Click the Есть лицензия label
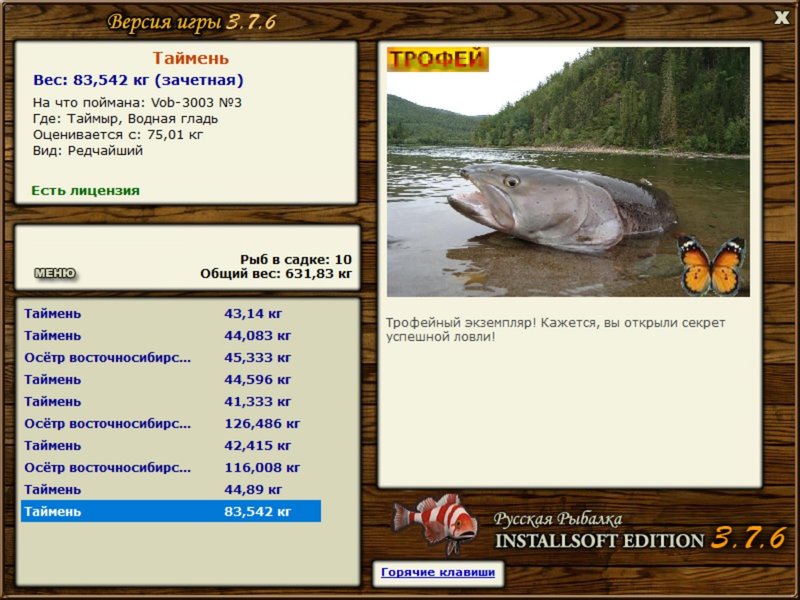This screenshot has height=600, width=800. [x=86, y=190]
